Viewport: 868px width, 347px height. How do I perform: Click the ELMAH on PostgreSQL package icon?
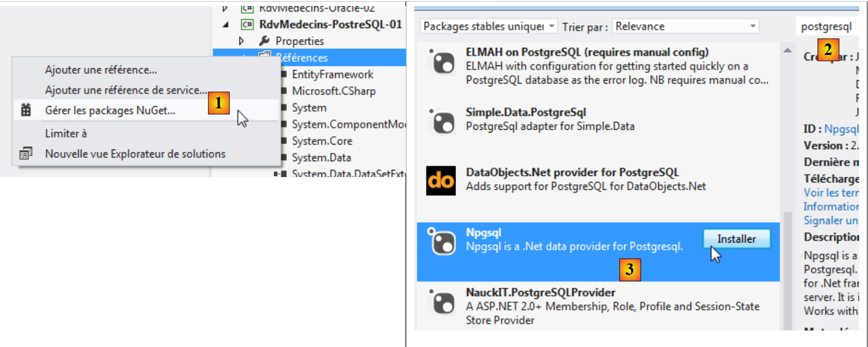(x=442, y=61)
